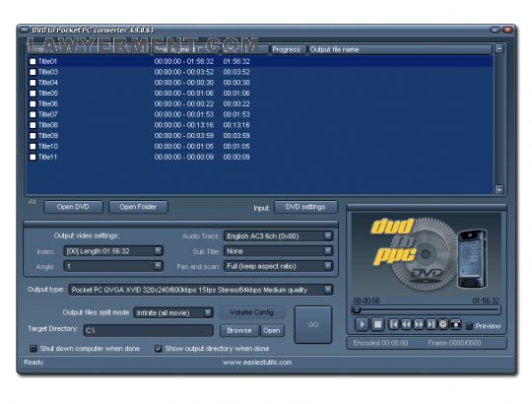Stop the preview with the Stop button
532x404 pixels.
[377, 324]
